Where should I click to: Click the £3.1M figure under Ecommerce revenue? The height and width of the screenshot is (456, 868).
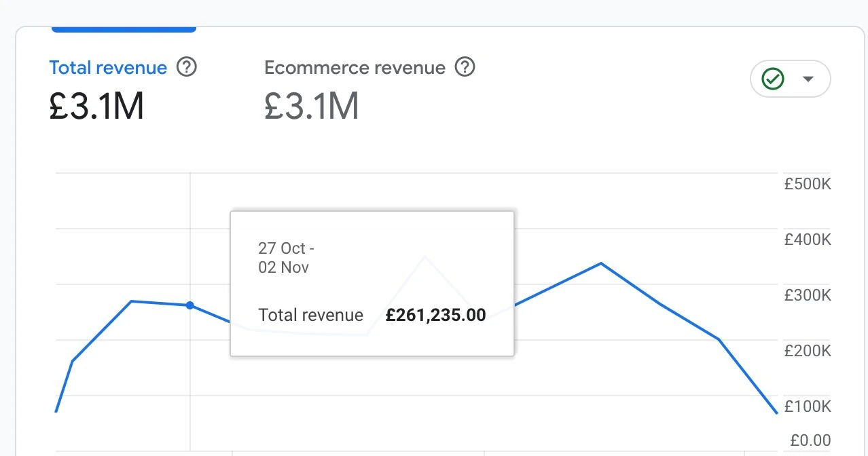[x=312, y=106]
